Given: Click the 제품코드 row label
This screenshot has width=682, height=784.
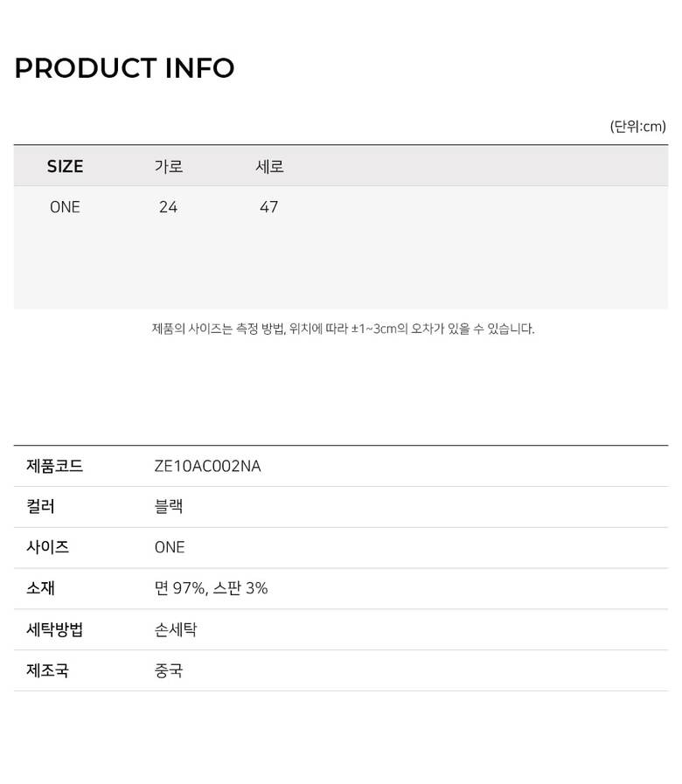Looking at the screenshot, I should point(55,466).
